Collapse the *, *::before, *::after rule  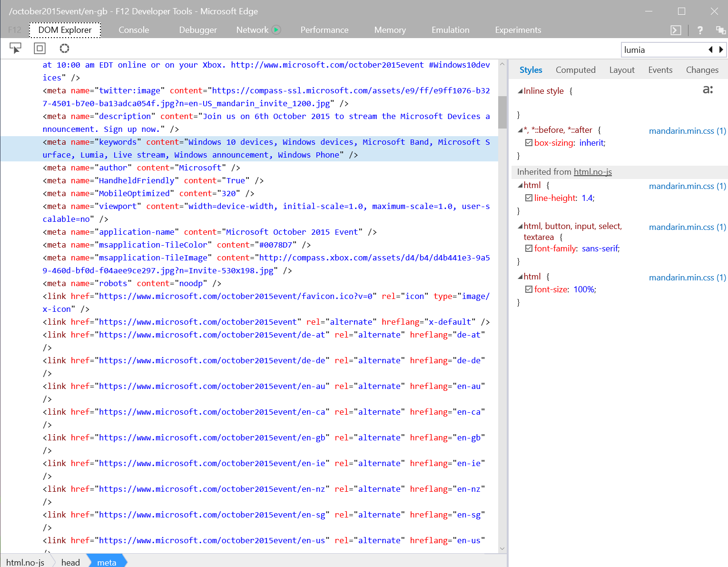[x=520, y=130]
